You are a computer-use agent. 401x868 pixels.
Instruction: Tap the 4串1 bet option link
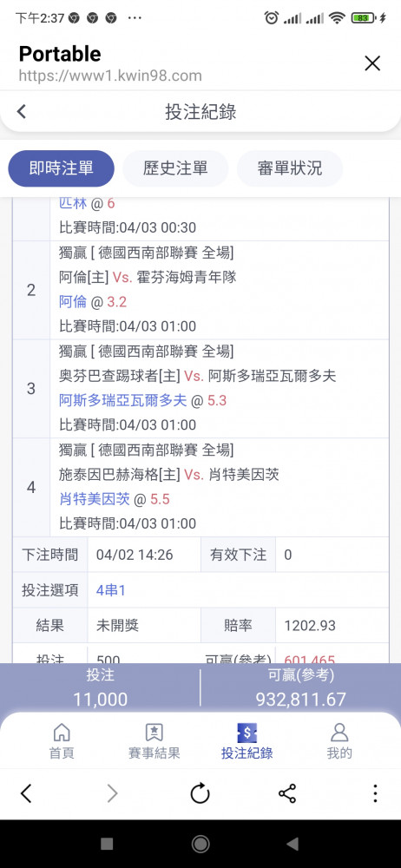coord(111,590)
